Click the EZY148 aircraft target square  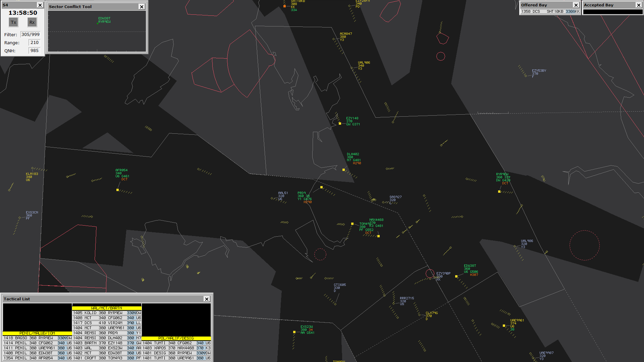pos(340,124)
